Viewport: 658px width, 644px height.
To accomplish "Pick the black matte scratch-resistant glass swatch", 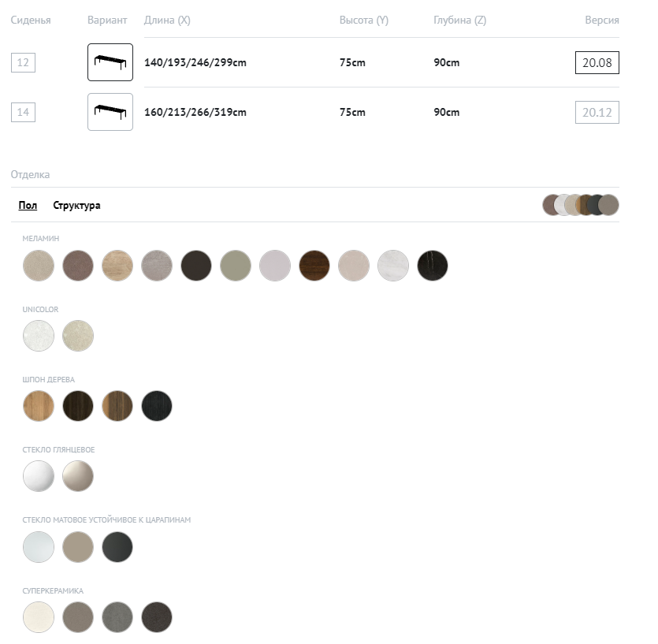I will (x=117, y=546).
